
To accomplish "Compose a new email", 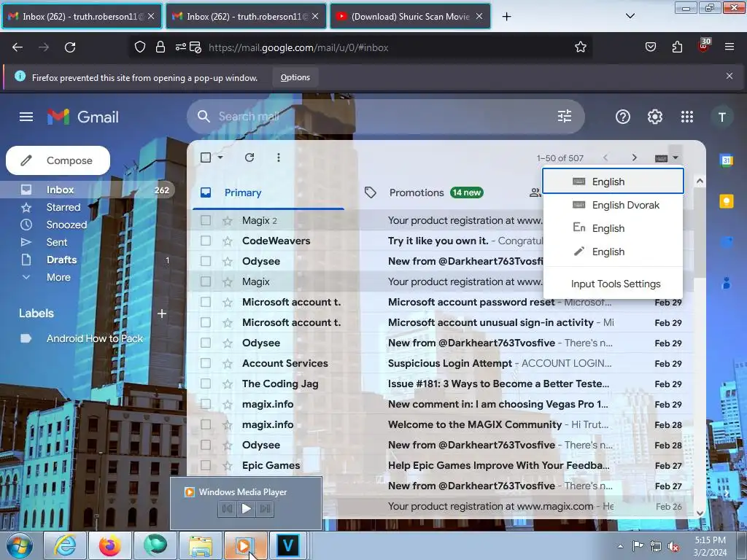I will click(58, 160).
